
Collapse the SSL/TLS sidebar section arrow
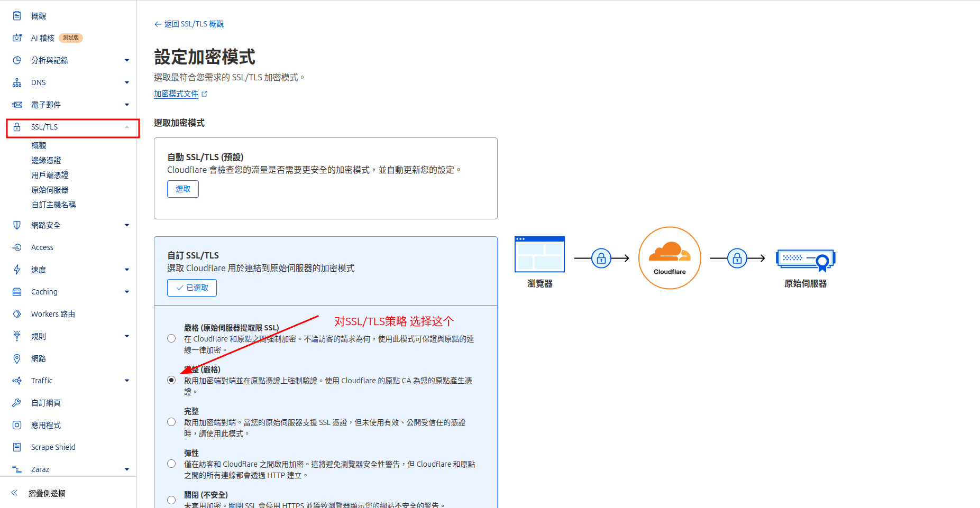[x=126, y=127]
